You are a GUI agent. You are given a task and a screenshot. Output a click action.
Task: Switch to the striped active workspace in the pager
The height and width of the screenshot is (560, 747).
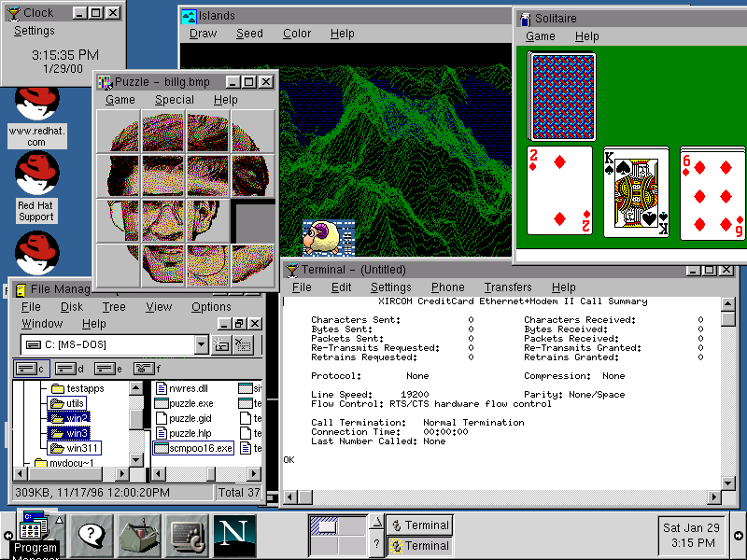(324, 526)
